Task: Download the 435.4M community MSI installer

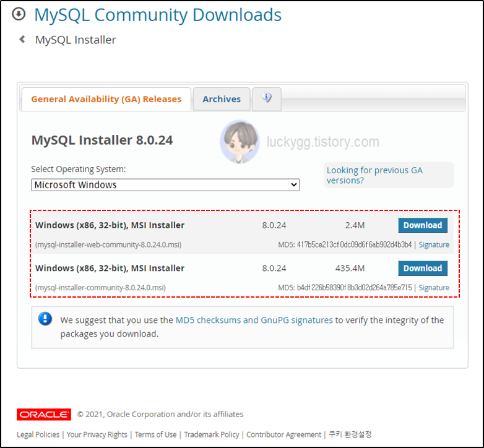Action: tap(423, 268)
